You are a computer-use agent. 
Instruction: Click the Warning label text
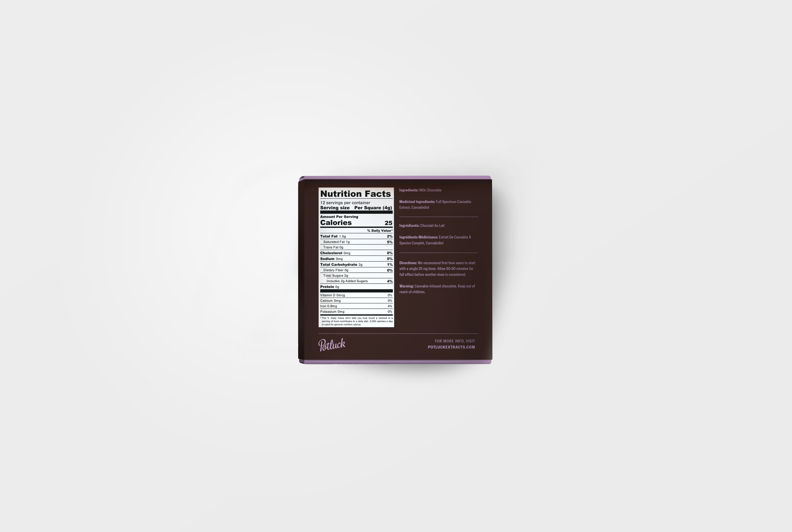pos(406,286)
